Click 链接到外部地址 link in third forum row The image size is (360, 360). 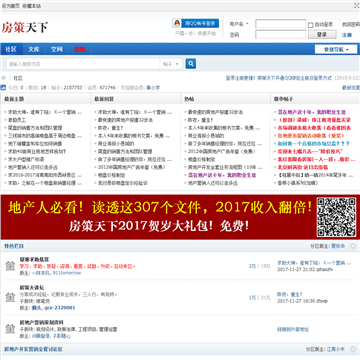[x=293, y=329]
